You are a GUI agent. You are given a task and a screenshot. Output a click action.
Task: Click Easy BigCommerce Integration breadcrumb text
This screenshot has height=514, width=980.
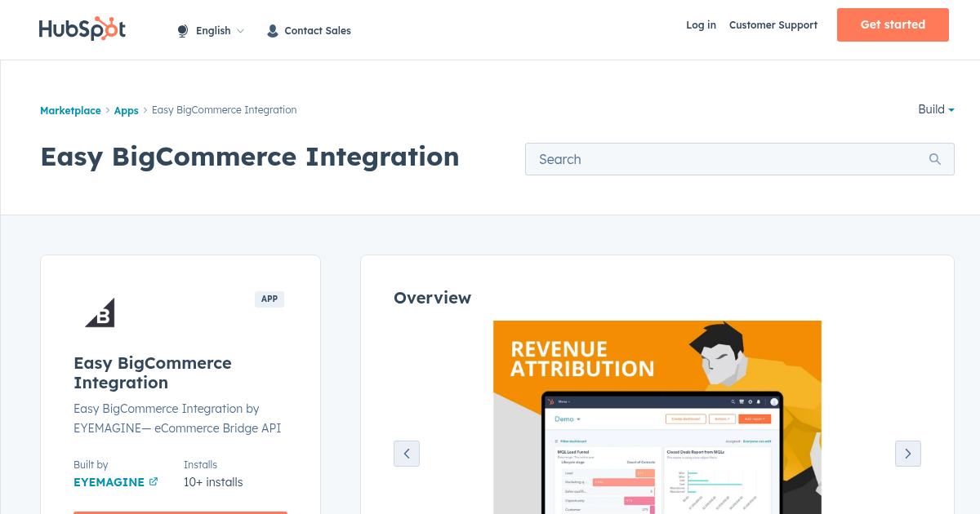(225, 109)
